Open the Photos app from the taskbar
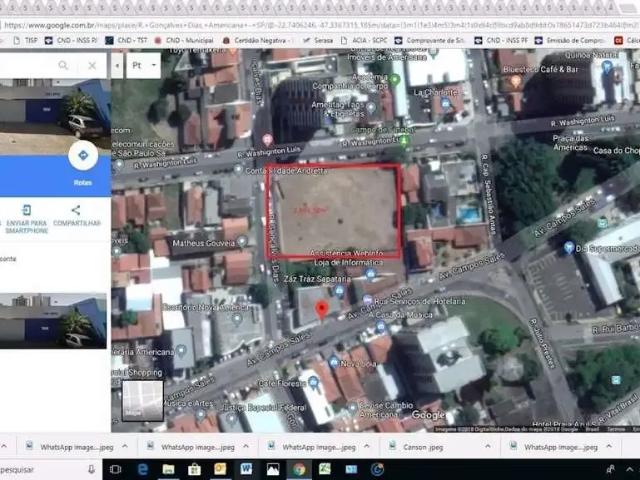This screenshot has height=480, width=640. [x=272, y=469]
